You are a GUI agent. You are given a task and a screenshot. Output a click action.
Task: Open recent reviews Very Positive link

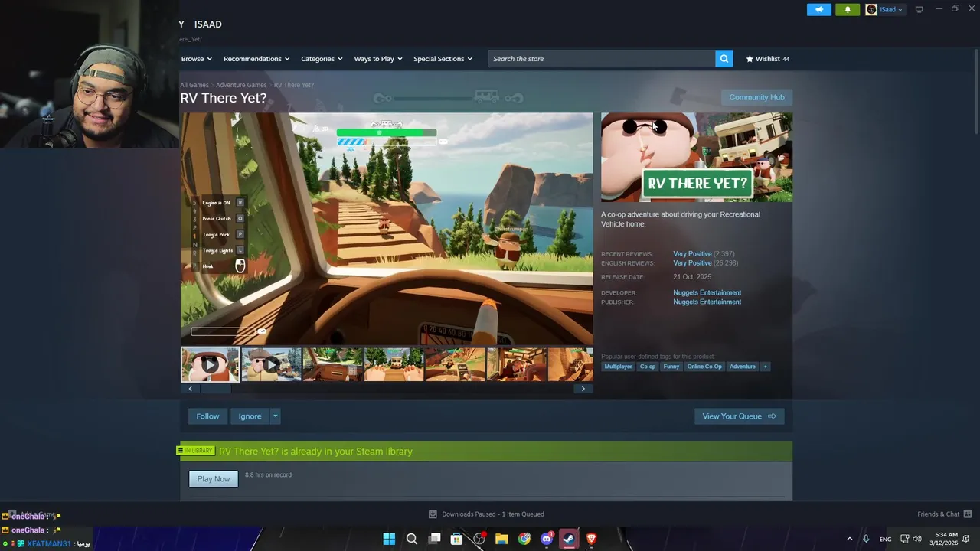(x=692, y=254)
